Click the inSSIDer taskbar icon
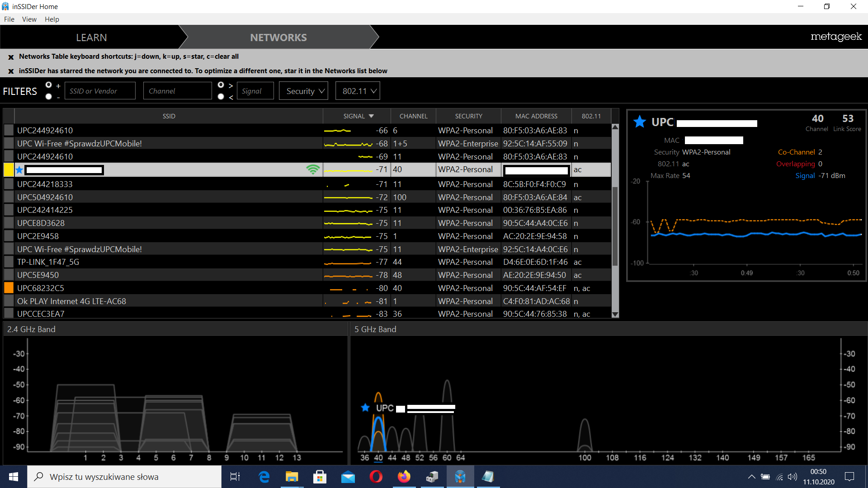The height and width of the screenshot is (488, 868). (460, 477)
